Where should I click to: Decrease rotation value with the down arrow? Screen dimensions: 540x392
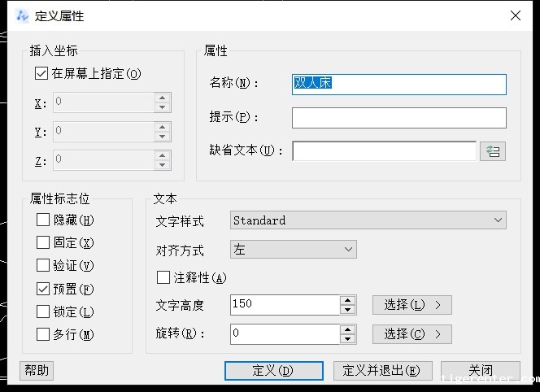coord(348,339)
